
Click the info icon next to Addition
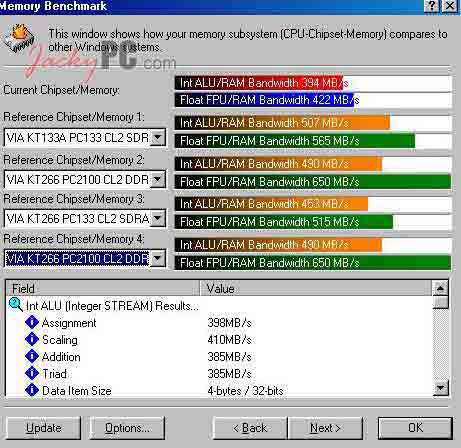[32, 356]
